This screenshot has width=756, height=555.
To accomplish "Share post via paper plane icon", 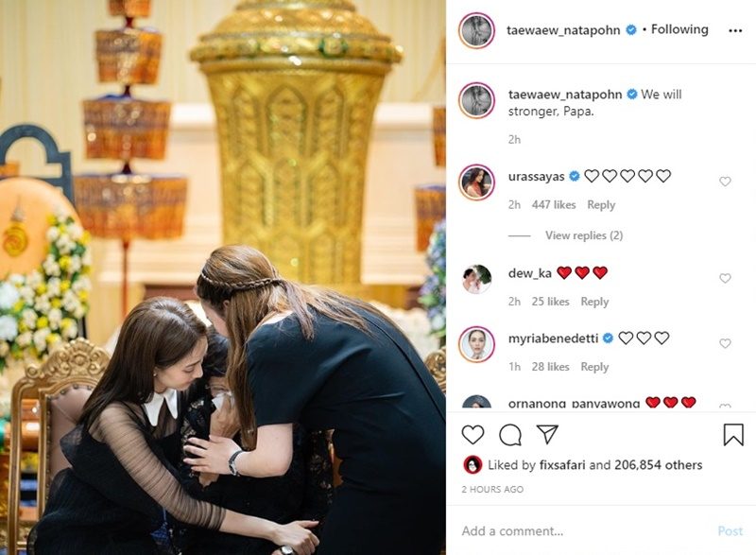I will pyautogui.click(x=547, y=434).
